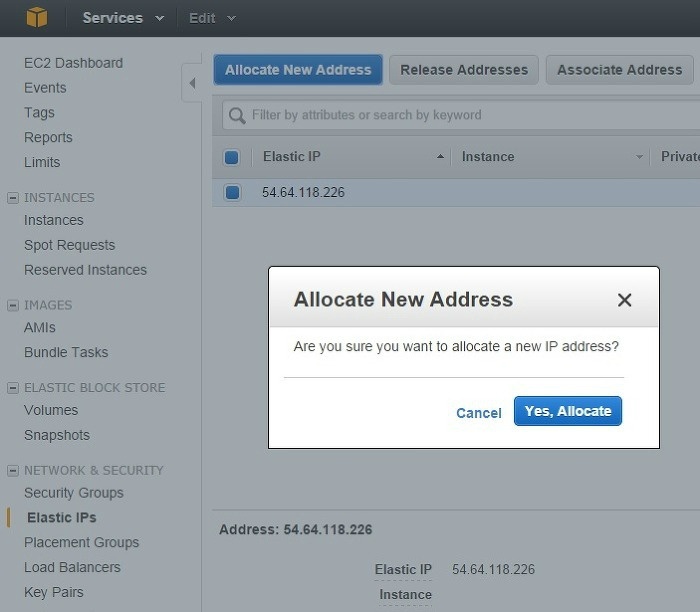Open the Instance column dropdown arrow

tap(639, 157)
